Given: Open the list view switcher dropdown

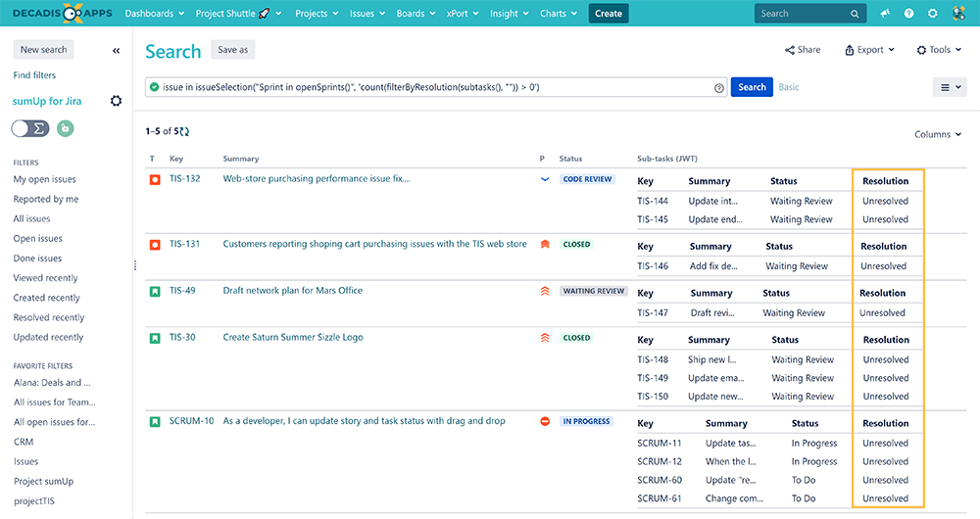Looking at the screenshot, I should click(x=950, y=87).
